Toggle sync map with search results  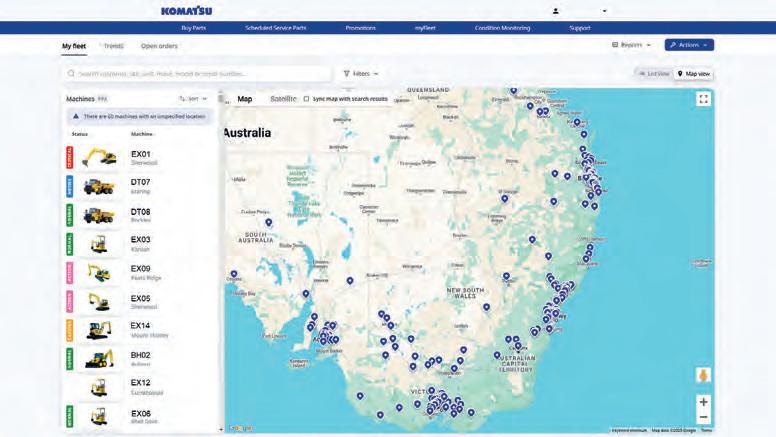click(x=306, y=99)
